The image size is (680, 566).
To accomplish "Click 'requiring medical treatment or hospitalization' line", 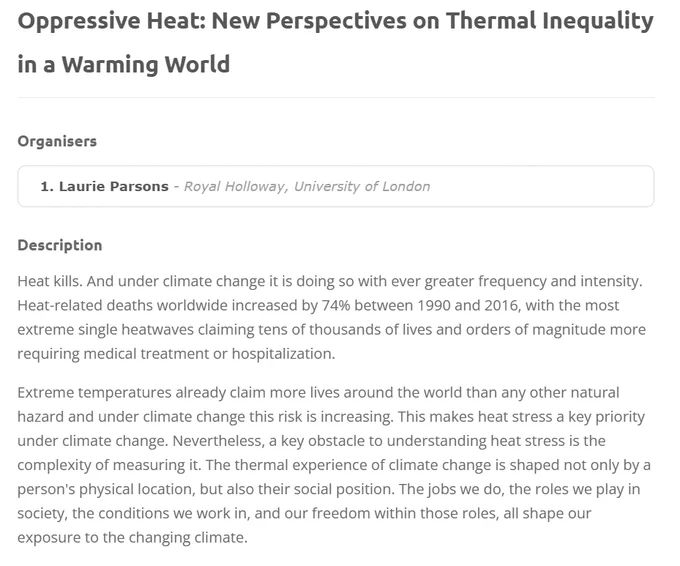I will tap(176, 354).
